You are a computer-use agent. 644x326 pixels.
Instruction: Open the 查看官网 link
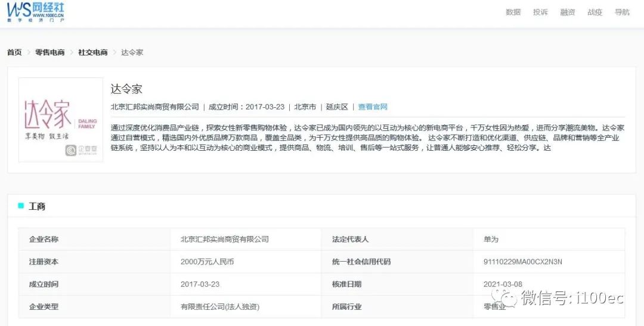[x=373, y=107]
